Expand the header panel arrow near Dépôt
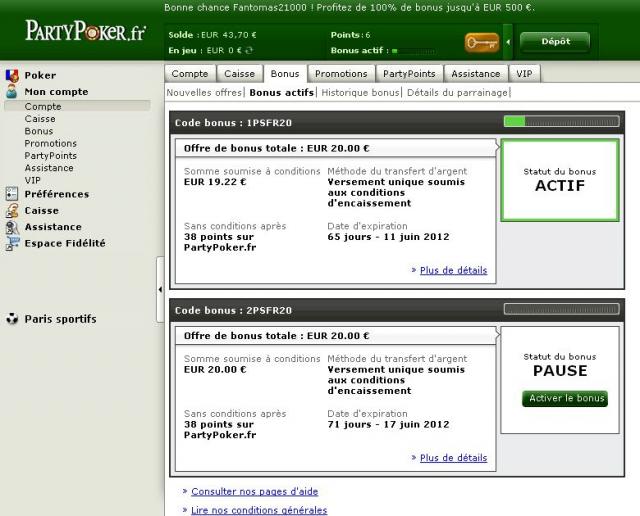The height and width of the screenshot is (516, 640). [x=508, y=42]
